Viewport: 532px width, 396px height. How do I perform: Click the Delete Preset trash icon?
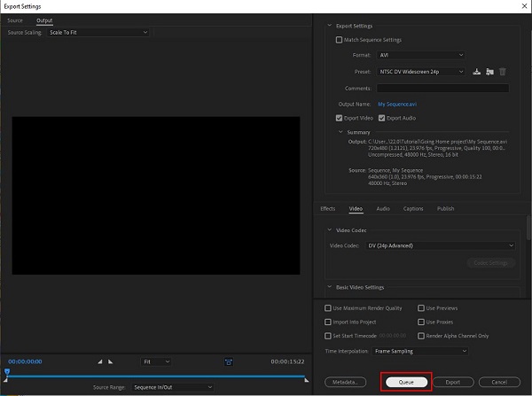503,72
